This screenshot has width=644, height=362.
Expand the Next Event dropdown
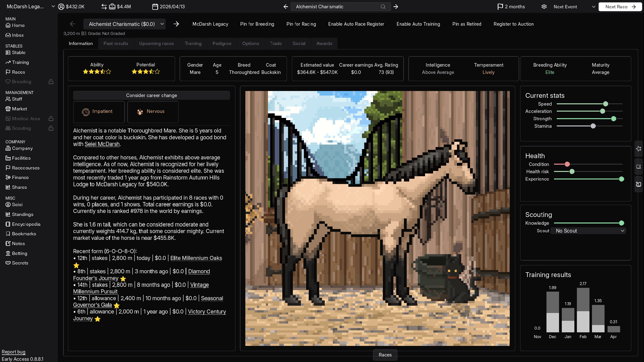point(593,7)
